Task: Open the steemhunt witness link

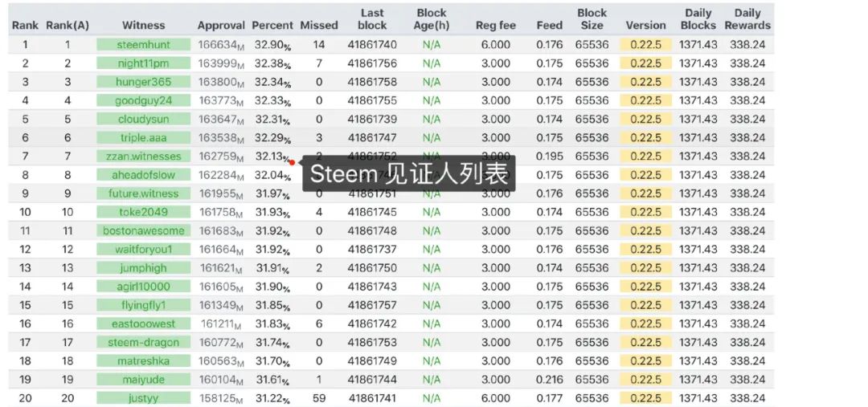Action: click(143, 45)
